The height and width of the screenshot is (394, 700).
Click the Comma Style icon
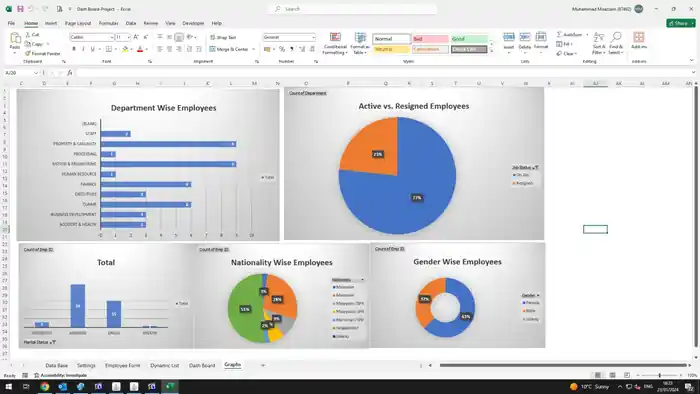pos(292,49)
